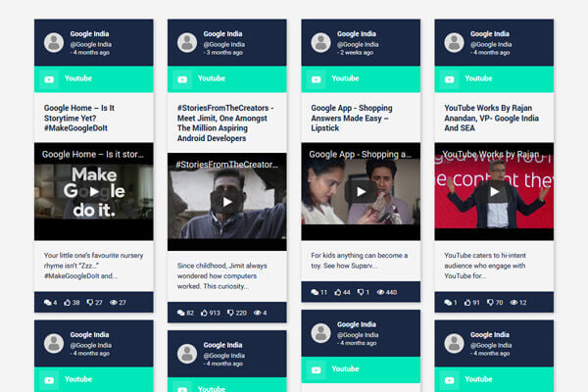This screenshot has width=588, height=392.
Task: Click YouTube icon on Google App Shopping card
Action: click(x=317, y=79)
